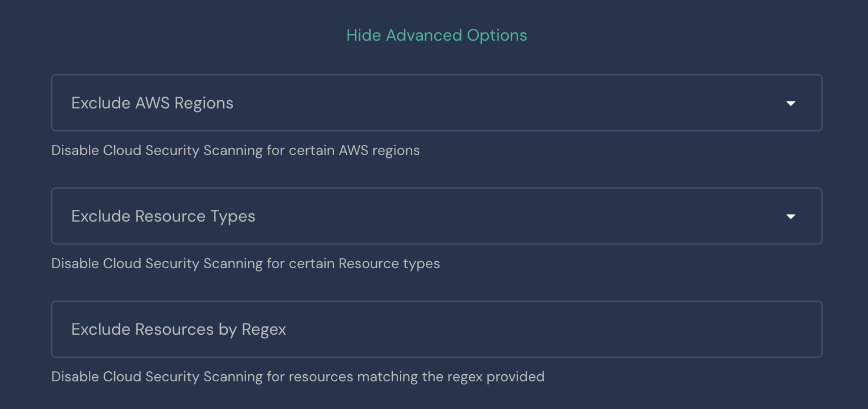
Task: Focus the Exclude Resources by Regex field
Action: coord(436,329)
